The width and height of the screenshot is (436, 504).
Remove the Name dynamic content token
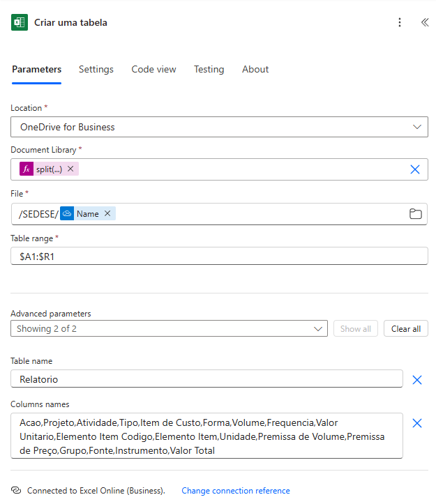pos(107,214)
